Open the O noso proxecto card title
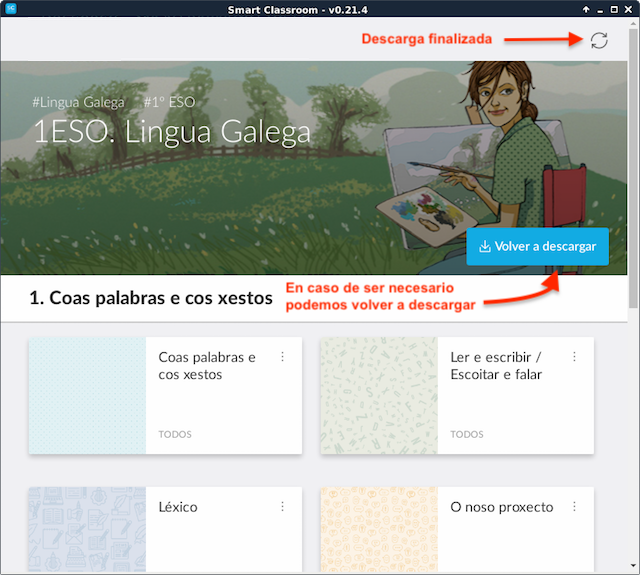This screenshot has width=640, height=575. (x=502, y=507)
